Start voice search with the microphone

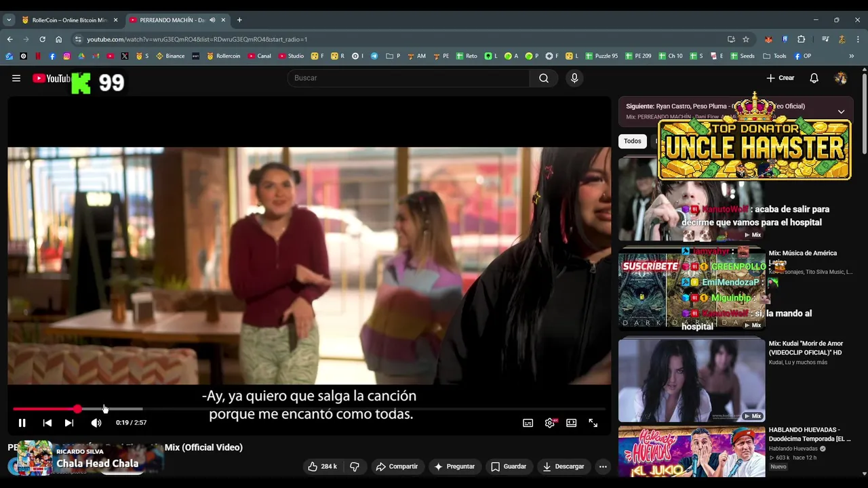click(x=574, y=78)
